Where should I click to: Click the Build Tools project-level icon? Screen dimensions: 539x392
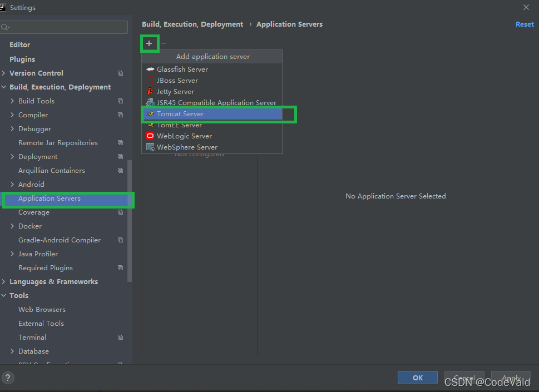(x=120, y=101)
